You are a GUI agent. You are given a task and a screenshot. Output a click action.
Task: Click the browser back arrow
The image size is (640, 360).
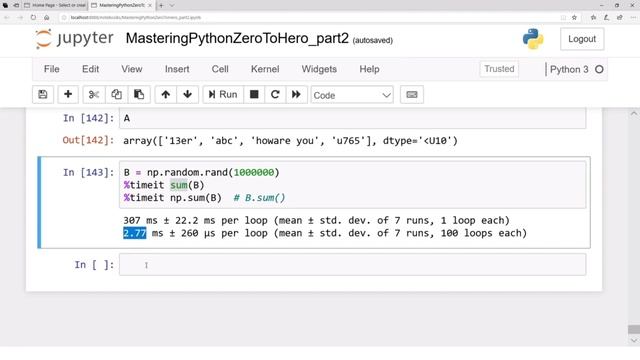[7, 18]
